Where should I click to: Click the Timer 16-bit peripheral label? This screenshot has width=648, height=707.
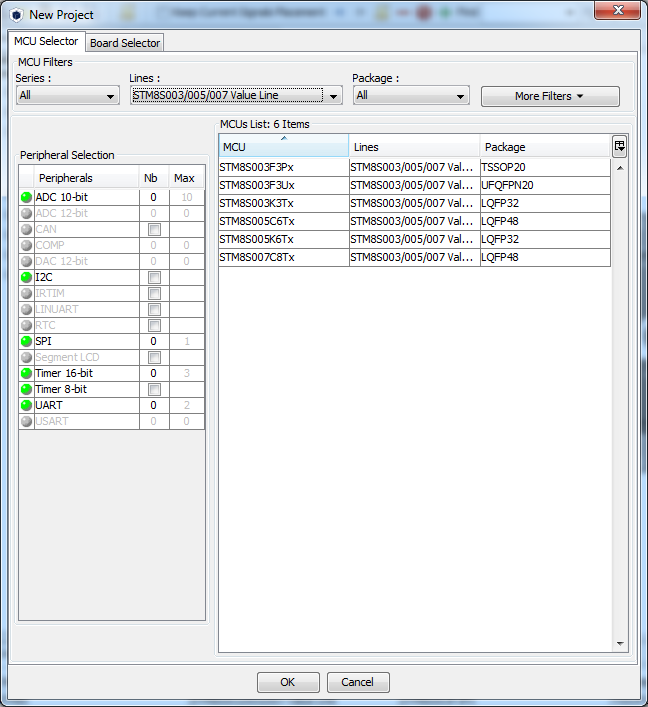(x=64, y=373)
